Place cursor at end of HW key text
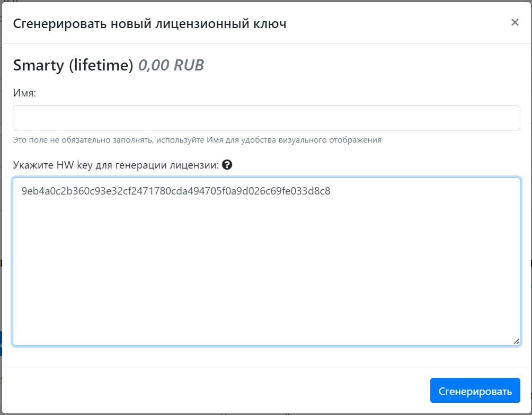Viewport: 532px width, 415px height. 331,191
